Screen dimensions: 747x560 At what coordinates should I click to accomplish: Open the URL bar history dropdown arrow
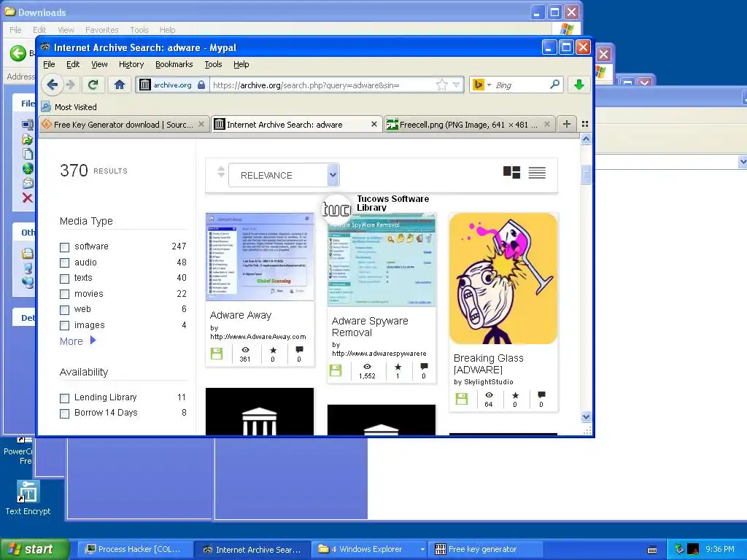point(456,85)
